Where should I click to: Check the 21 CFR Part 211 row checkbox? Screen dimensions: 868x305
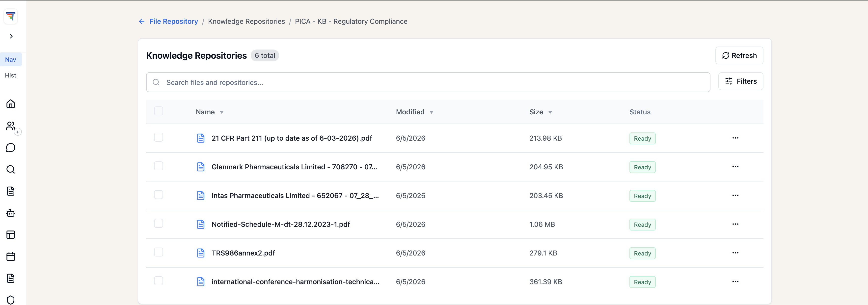(158, 137)
